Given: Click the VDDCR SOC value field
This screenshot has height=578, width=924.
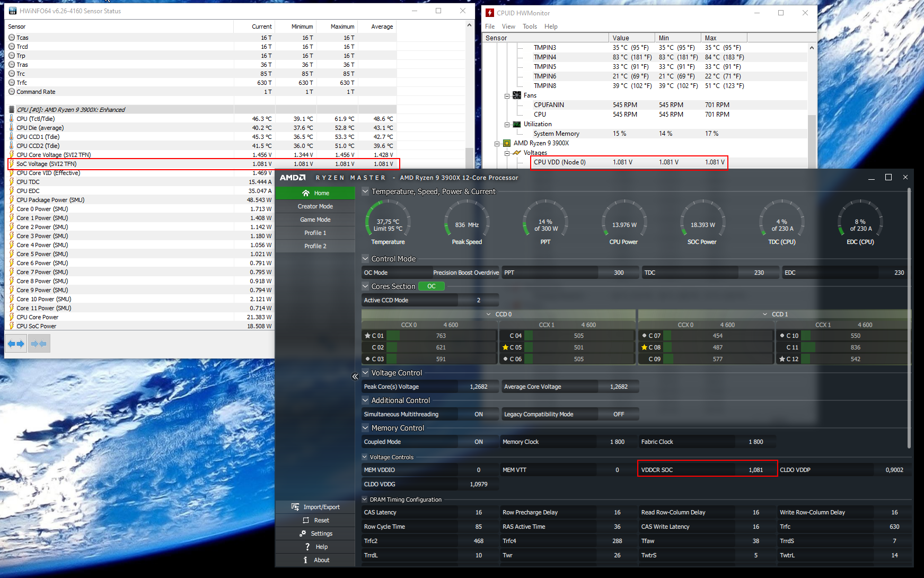Looking at the screenshot, I should tap(755, 470).
